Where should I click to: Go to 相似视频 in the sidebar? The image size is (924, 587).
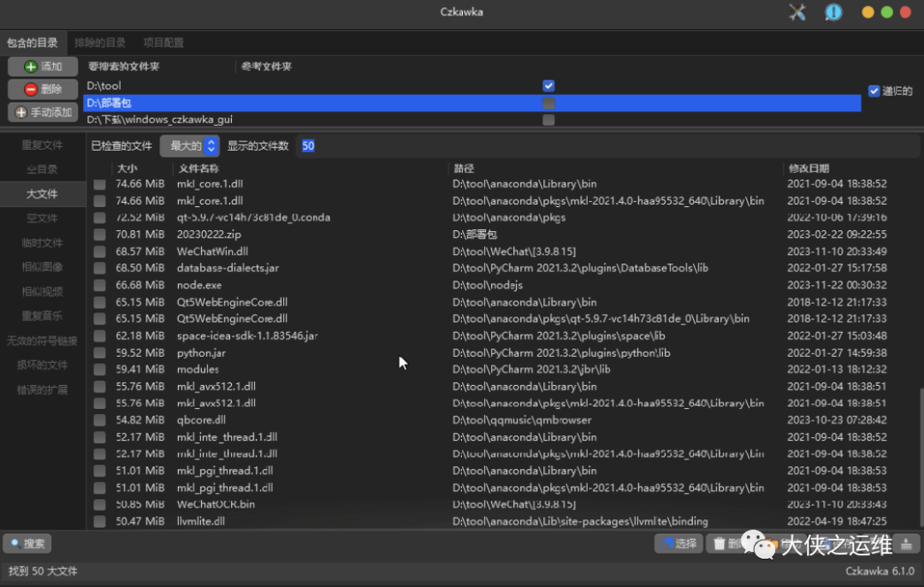point(43,292)
